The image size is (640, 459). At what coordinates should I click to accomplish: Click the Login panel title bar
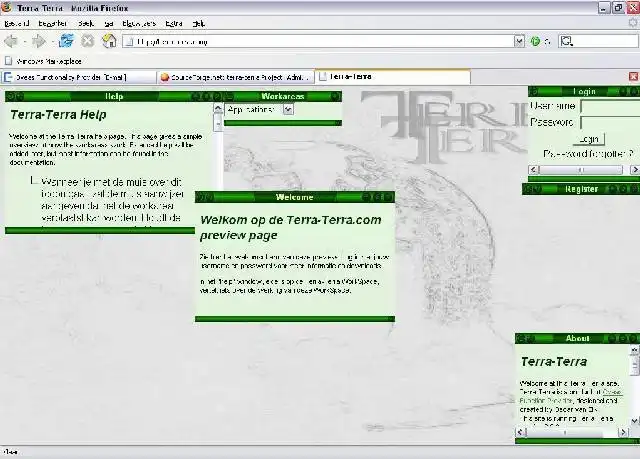(584, 91)
